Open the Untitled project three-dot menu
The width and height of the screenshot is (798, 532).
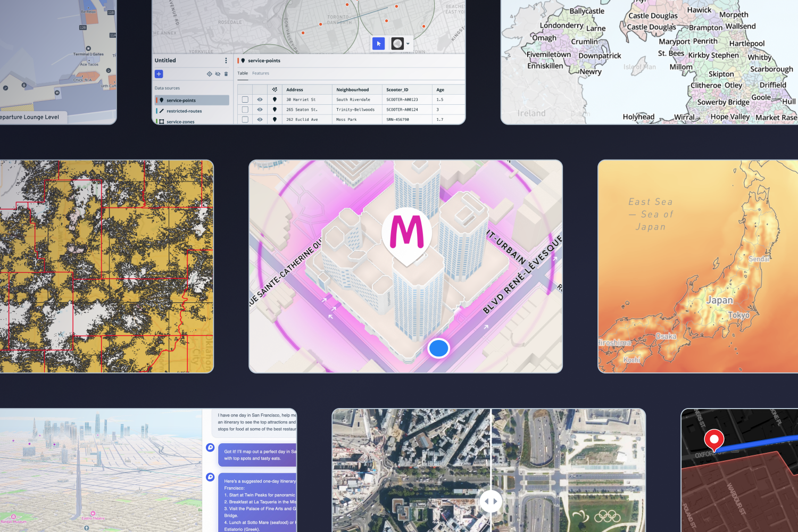pyautogui.click(x=226, y=61)
